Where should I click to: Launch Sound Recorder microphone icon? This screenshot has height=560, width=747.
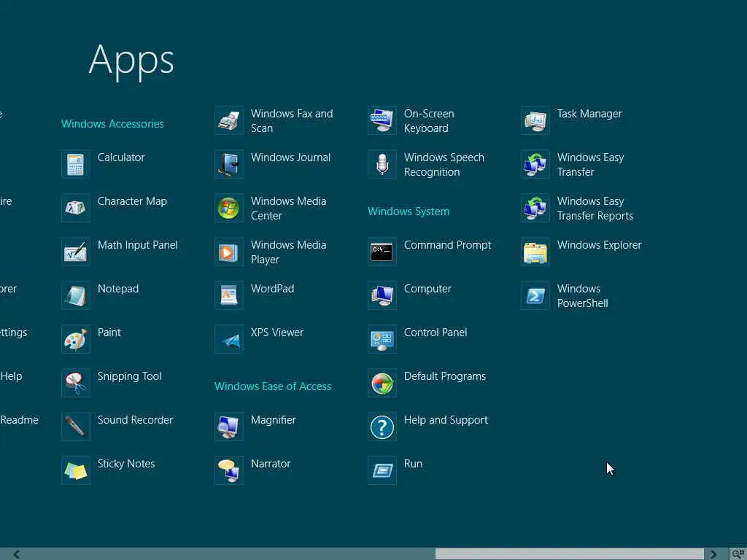pyautogui.click(x=76, y=427)
